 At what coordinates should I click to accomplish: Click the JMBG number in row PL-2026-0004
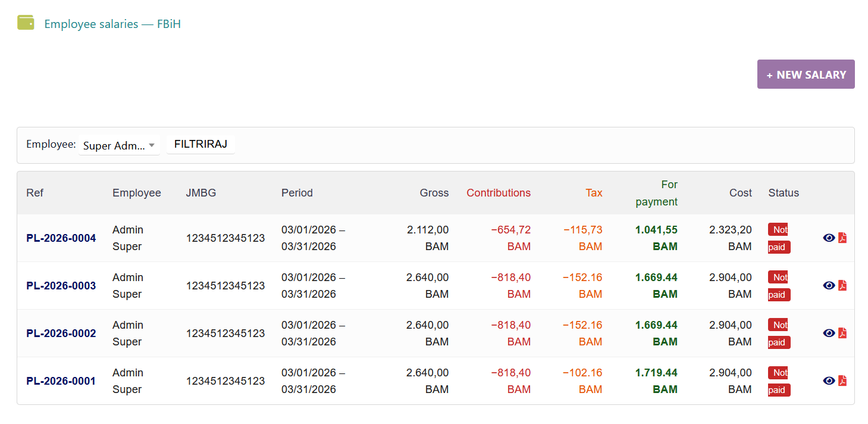[225, 238]
